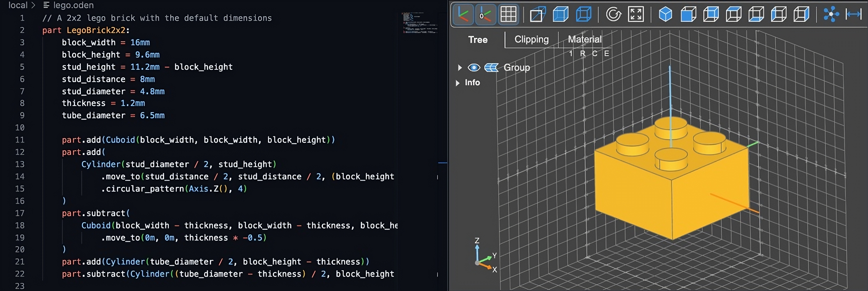
Task: Toggle the axes display button
Action: (463, 15)
